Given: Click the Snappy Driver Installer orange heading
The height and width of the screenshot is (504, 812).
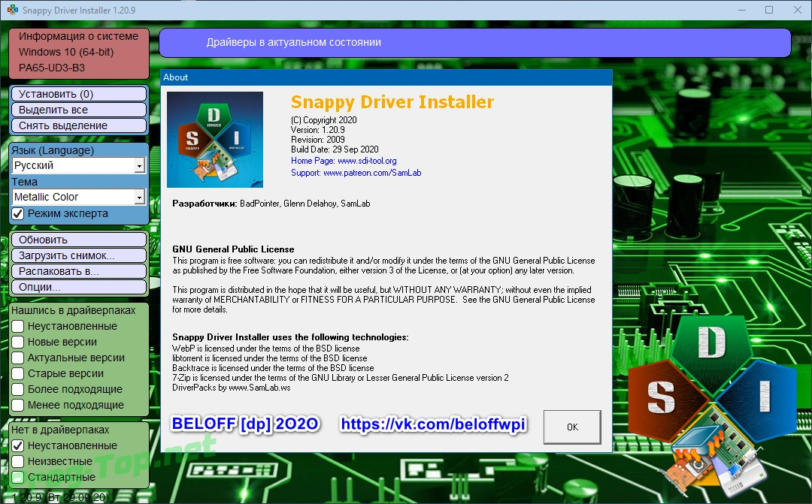Looking at the screenshot, I should (x=392, y=102).
